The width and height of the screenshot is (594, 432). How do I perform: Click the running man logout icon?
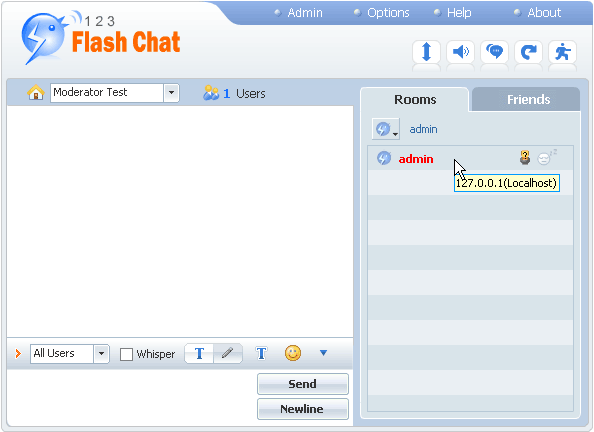pyautogui.click(x=563, y=52)
